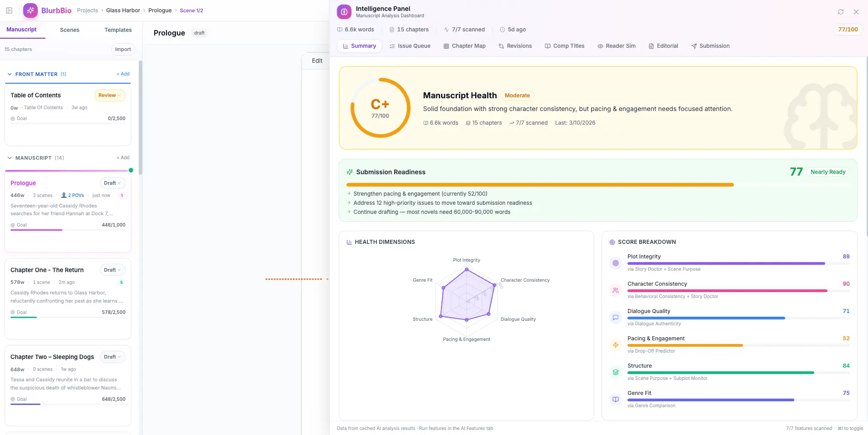The width and height of the screenshot is (868, 435).
Task: Click the Projects breadcrumb
Action: click(x=87, y=10)
